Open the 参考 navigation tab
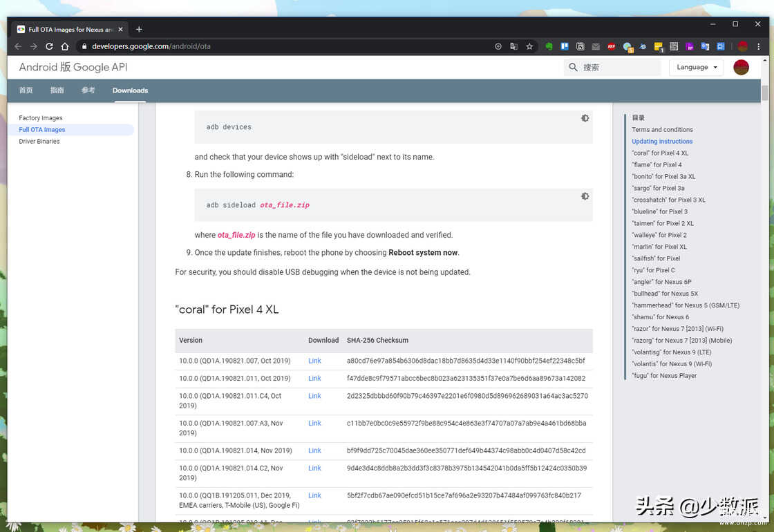 pos(88,91)
